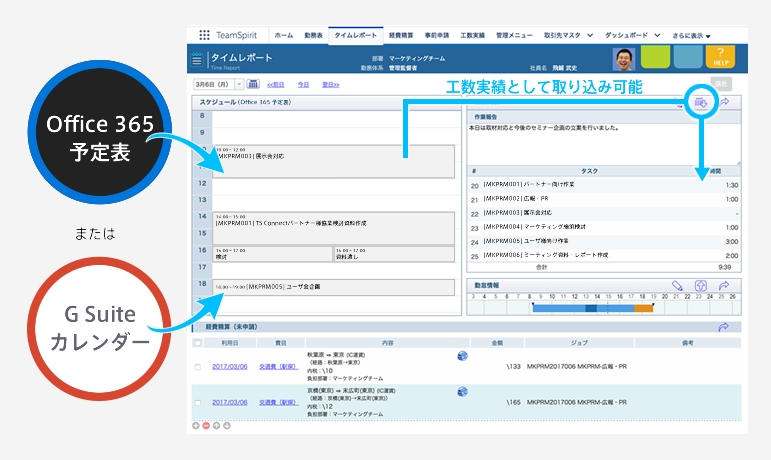Click the orange HELP icon
This screenshot has width=771, height=460.
720,57
